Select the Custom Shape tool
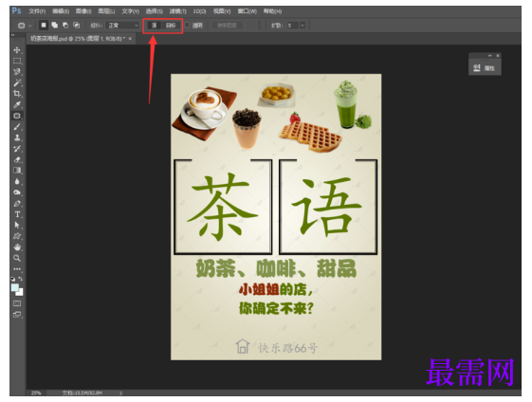Screen dimensions: 532x402 pyautogui.click(x=17, y=236)
